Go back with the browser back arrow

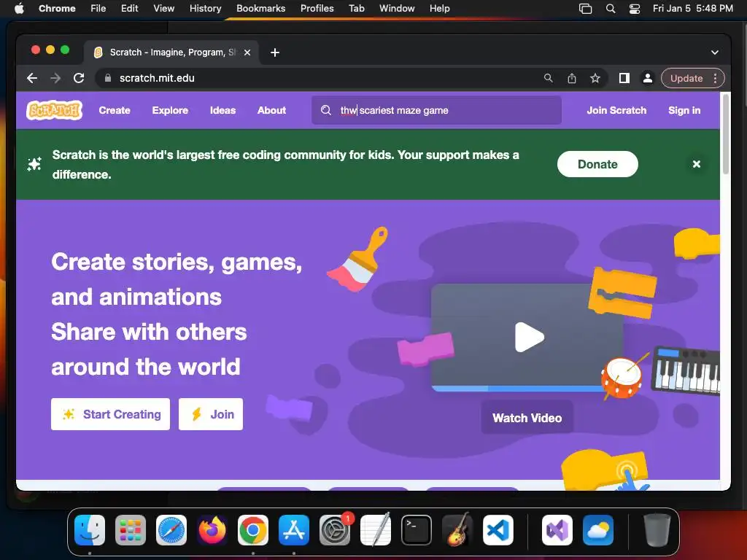[x=32, y=78]
